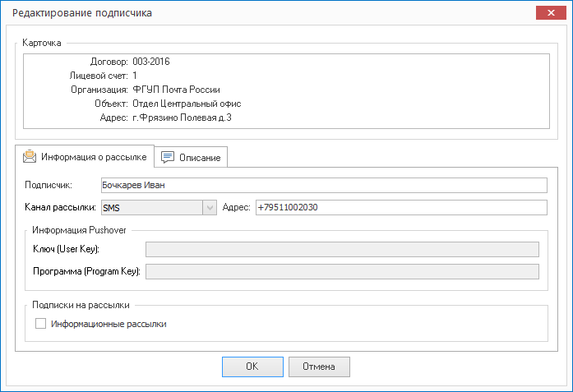Click the object text Отдел Центральный офис
Viewport: 573px width, 392px height.
click(x=187, y=104)
